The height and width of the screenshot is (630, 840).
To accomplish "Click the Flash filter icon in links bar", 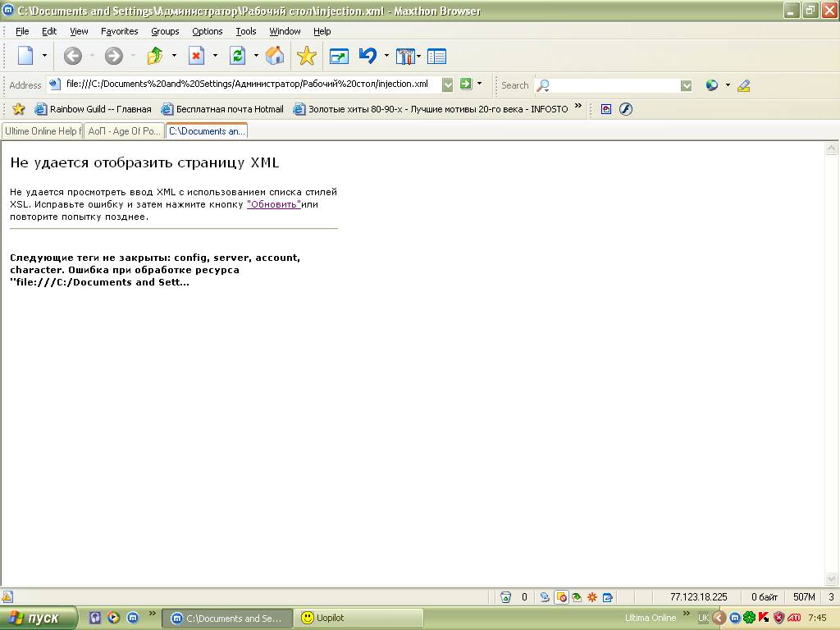I will [626, 109].
